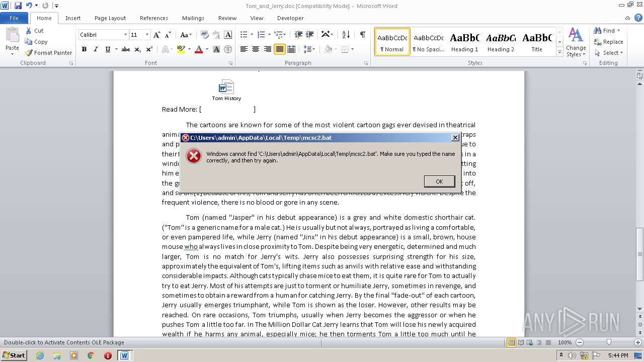The width and height of the screenshot is (644, 362).
Task: Click the Paste icon
Action: click(x=12, y=35)
